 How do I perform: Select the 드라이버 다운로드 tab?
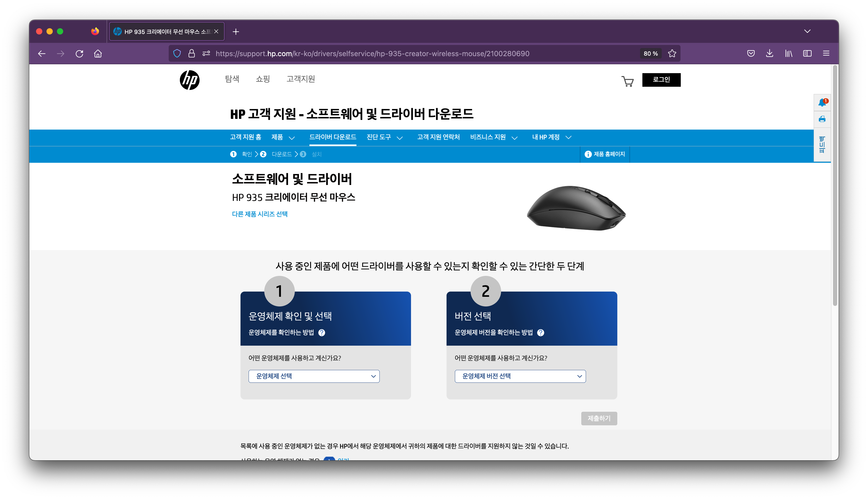click(x=333, y=137)
